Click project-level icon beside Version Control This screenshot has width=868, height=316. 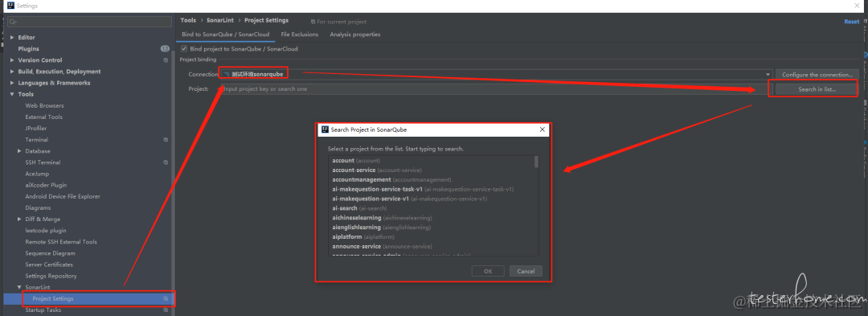pos(166,60)
